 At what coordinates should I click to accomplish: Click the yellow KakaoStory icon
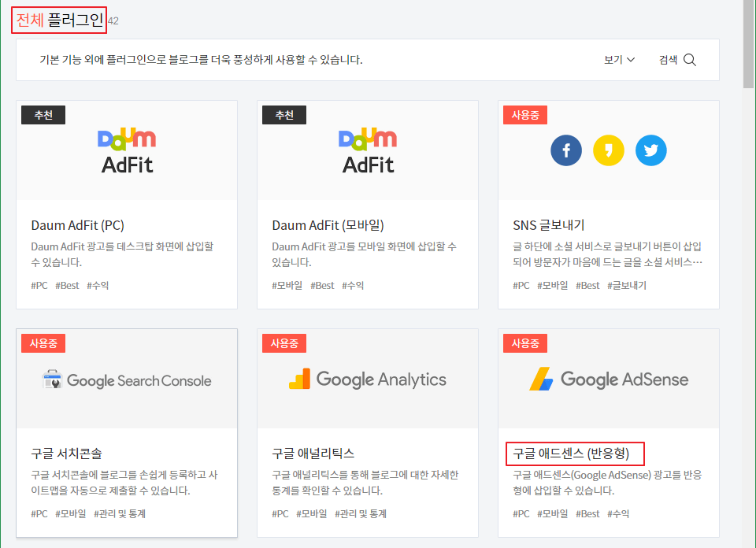[609, 150]
